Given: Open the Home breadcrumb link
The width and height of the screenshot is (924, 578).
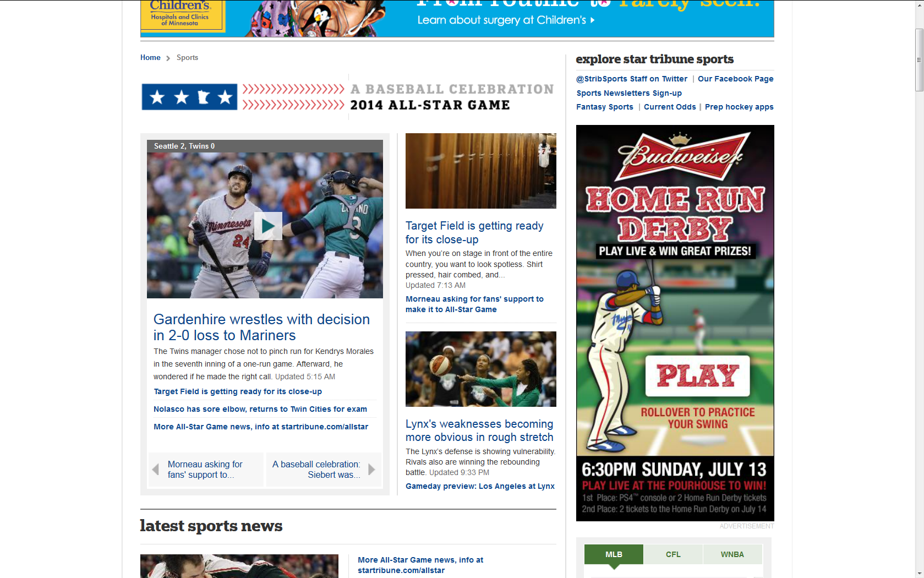Looking at the screenshot, I should 150,57.
